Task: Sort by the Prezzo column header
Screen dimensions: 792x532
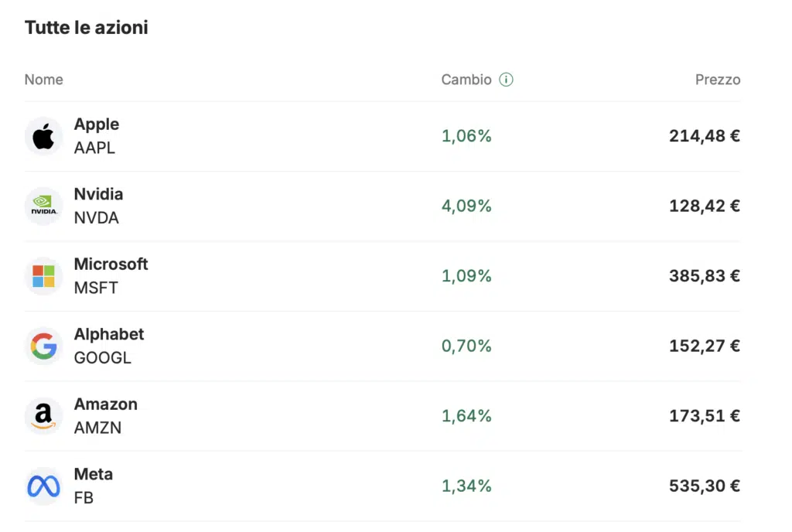Action: click(x=718, y=80)
